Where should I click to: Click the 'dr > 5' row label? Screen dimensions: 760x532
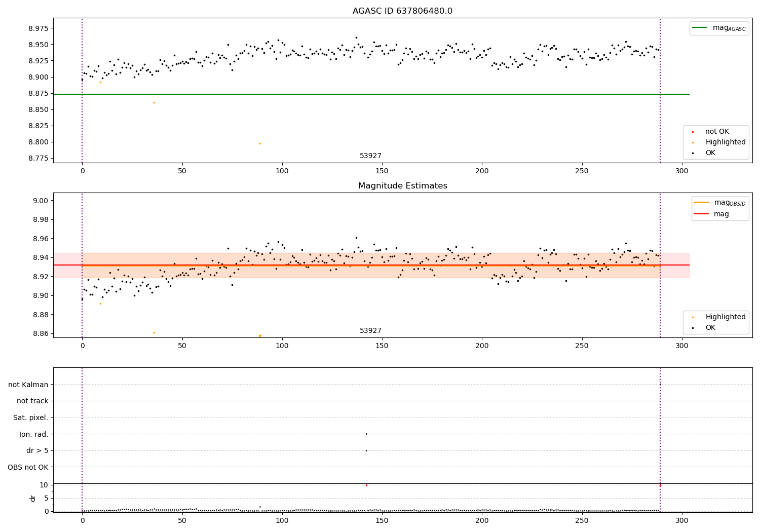pos(37,451)
